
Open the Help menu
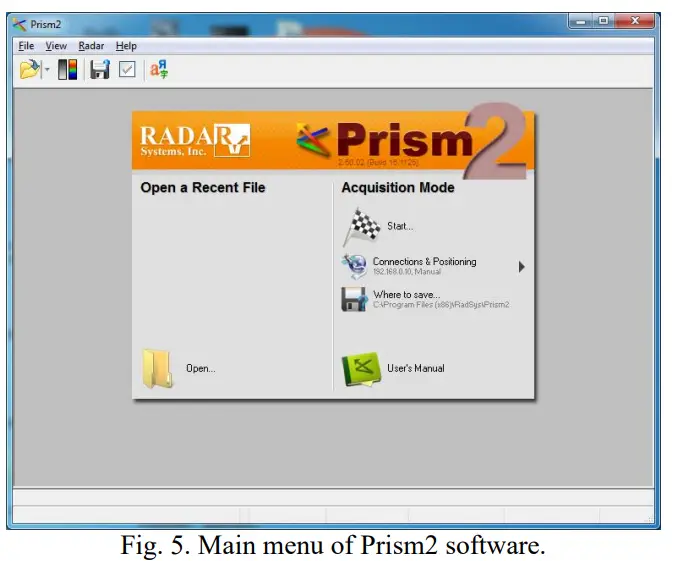pyautogui.click(x=126, y=46)
